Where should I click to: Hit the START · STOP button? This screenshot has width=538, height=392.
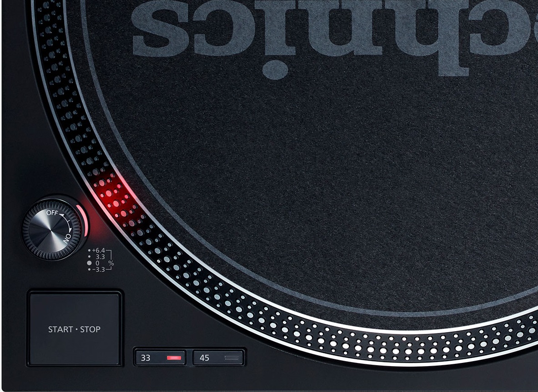[75, 329]
